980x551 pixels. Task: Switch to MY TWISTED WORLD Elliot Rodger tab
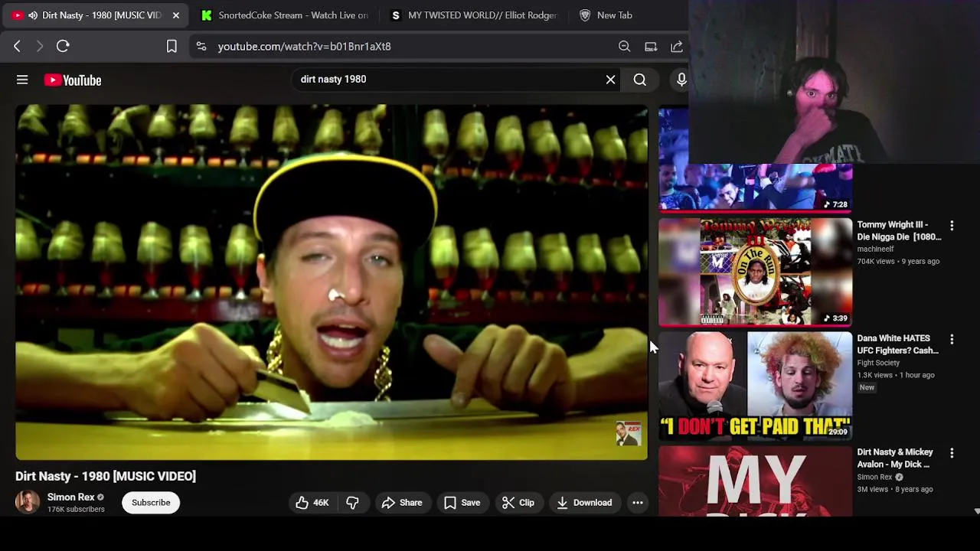tap(475, 15)
